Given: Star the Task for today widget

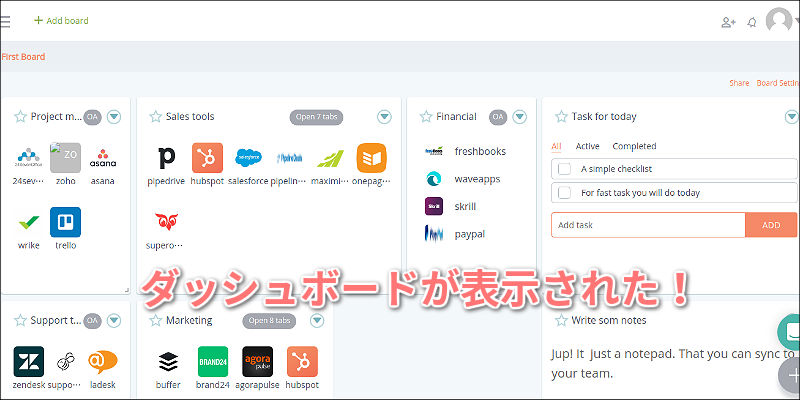Looking at the screenshot, I should tap(561, 117).
